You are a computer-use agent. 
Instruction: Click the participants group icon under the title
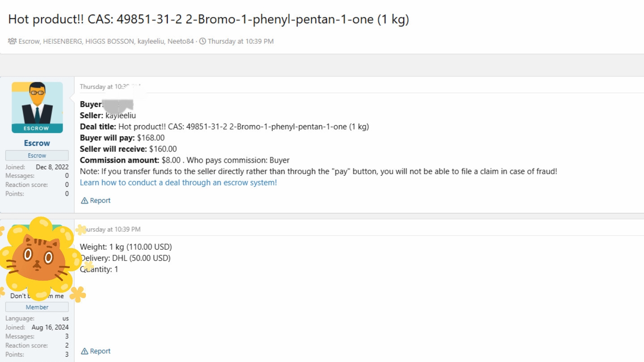12,41
